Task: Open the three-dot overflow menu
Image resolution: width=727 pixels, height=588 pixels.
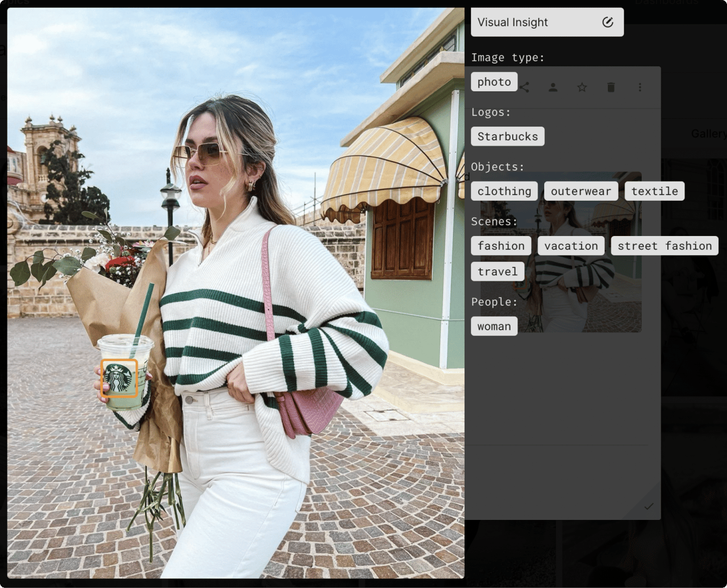Action: pyautogui.click(x=640, y=87)
